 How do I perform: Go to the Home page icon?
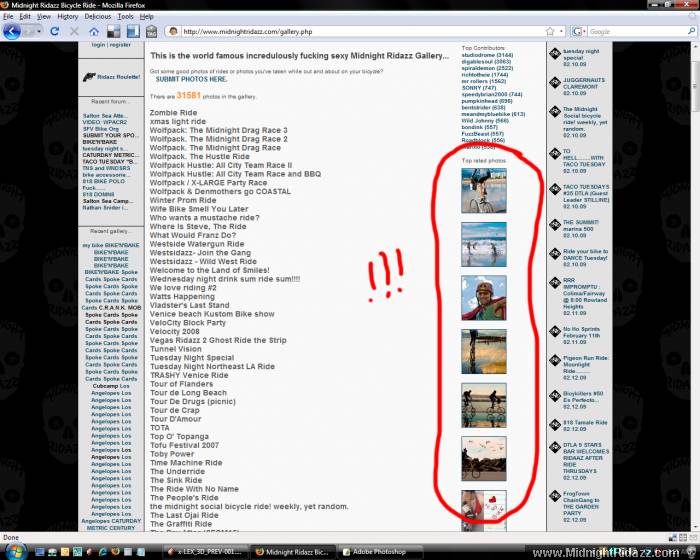pyautogui.click(x=94, y=32)
